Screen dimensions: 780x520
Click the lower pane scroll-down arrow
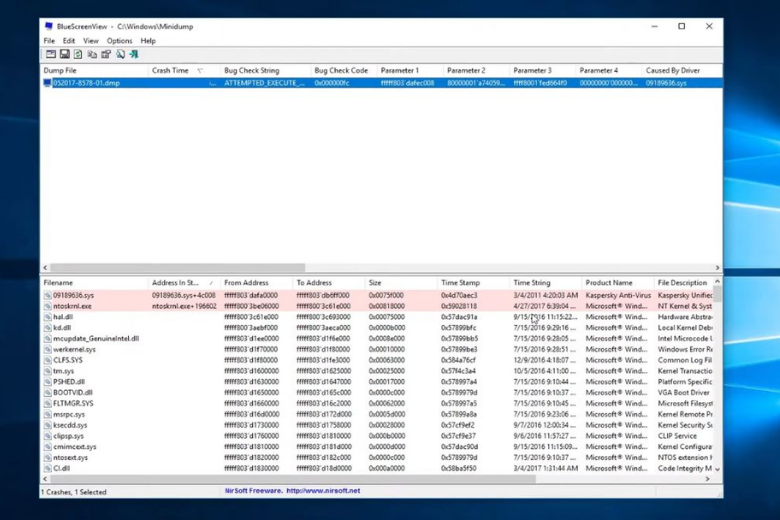click(717, 469)
